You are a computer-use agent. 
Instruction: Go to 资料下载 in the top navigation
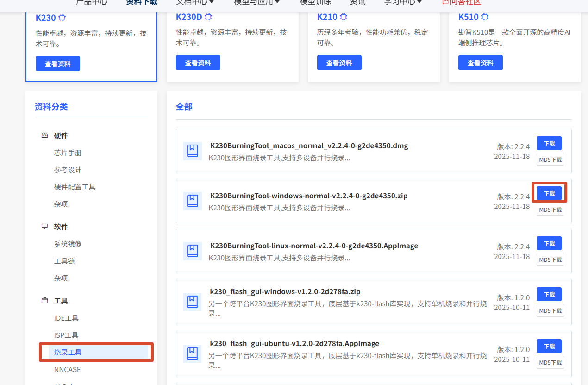[x=142, y=2]
